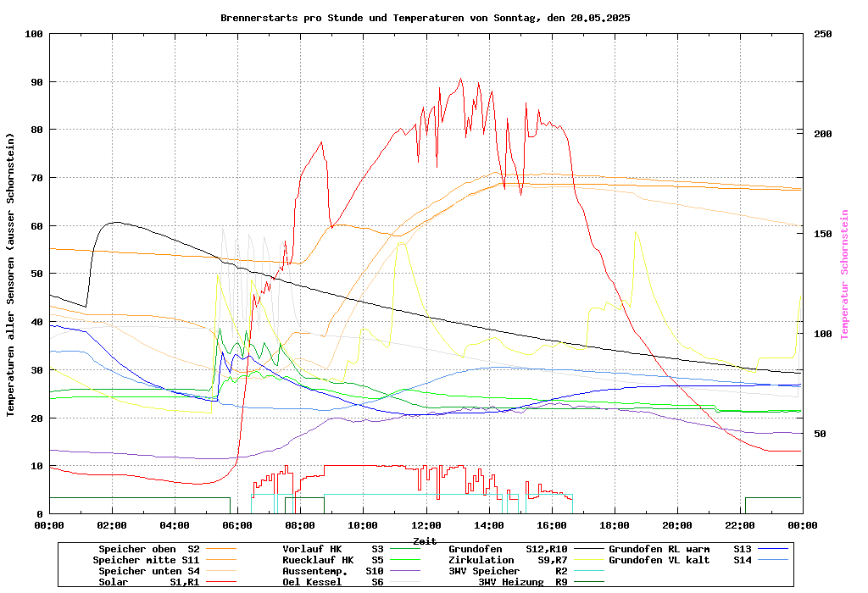This screenshot has width=868, height=593.
Task: Click the 'Zeit' x-axis label
Action: (425, 540)
